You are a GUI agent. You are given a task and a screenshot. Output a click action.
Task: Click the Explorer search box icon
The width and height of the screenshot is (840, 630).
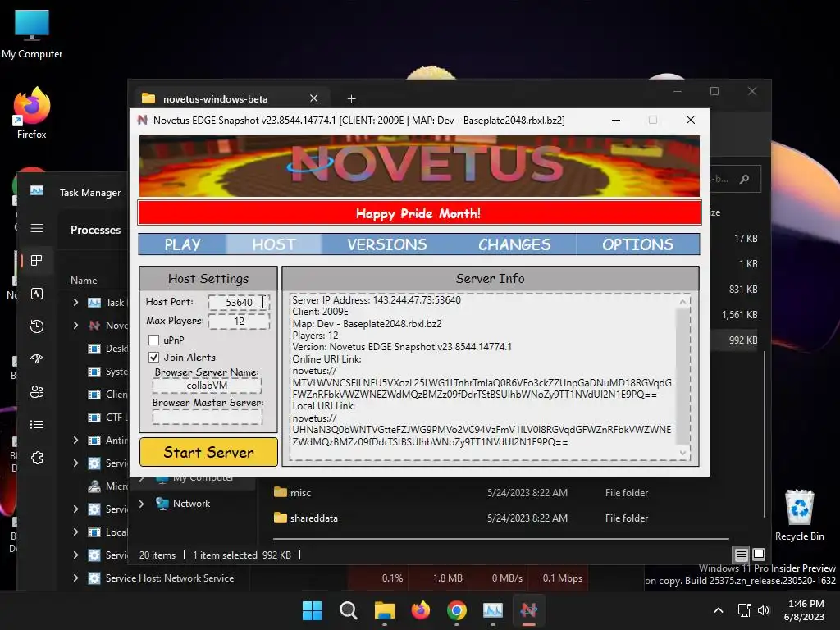pos(744,179)
